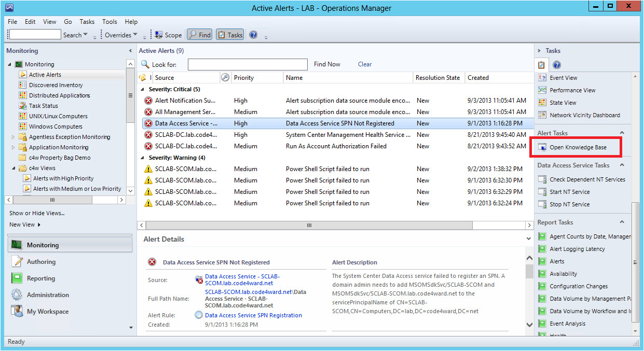This screenshot has height=351, width=644.
Task: Click the c4w Property Bag Demo folder icon
Action: click(x=23, y=158)
